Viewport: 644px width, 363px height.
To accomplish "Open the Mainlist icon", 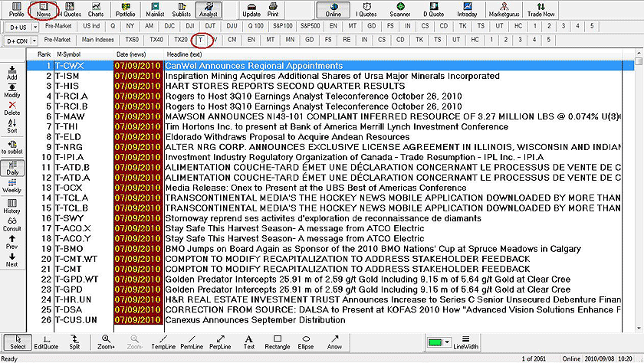I will (155, 10).
